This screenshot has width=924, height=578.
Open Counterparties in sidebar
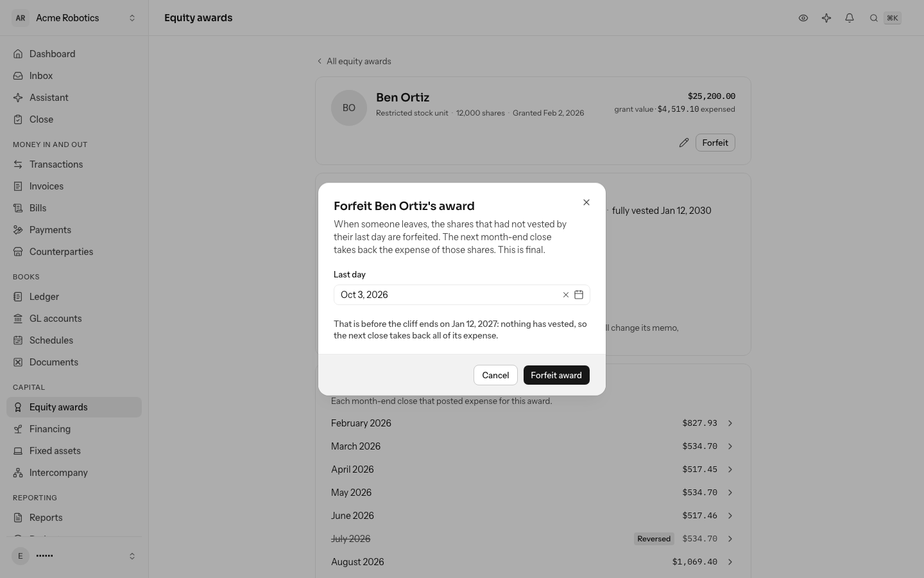(74, 252)
